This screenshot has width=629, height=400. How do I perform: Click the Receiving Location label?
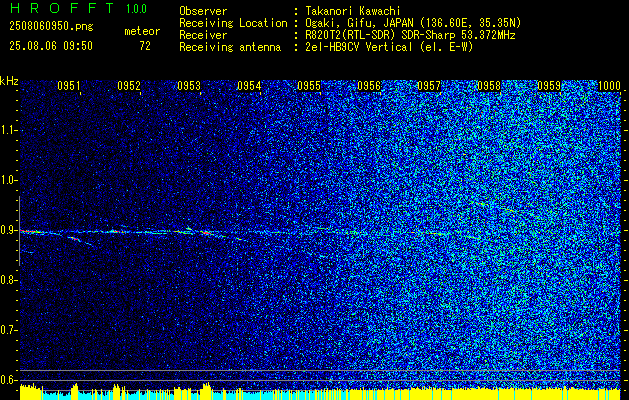233,23
